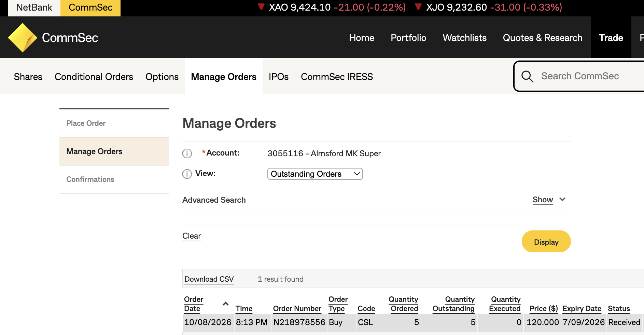The width and height of the screenshot is (644, 335).
Task: Sort by Quantity Outstanding header
Action: point(454,304)
